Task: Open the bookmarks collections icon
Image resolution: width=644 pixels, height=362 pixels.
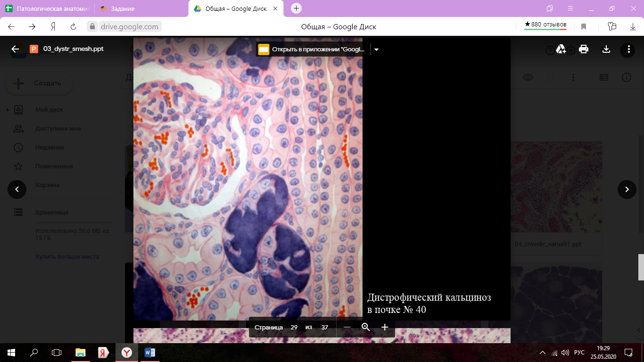Action: pyautogui.click(x=550, y=8)
